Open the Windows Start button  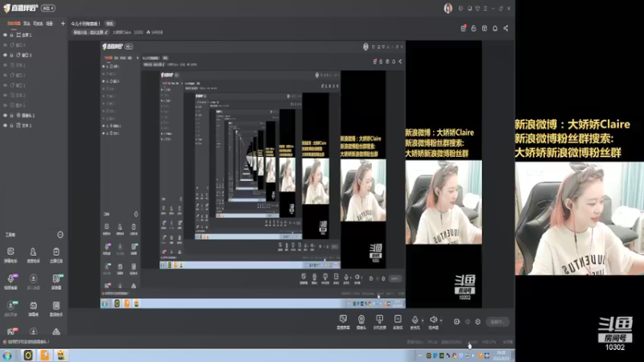tap(7, 356)
